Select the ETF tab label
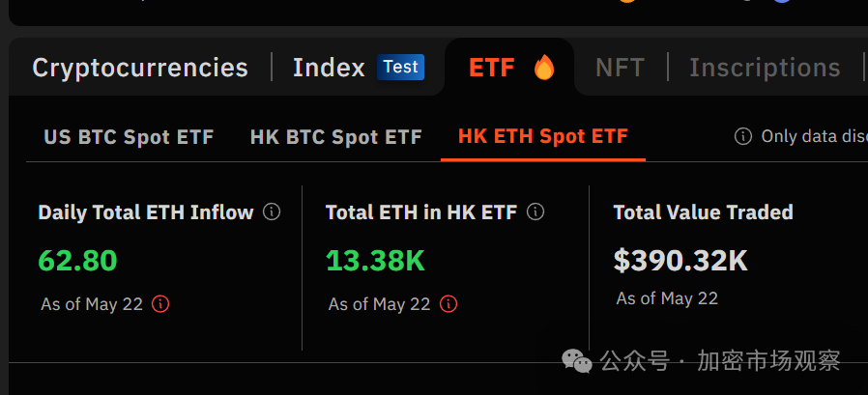Image resolution: width=868 pixels, height=395 pixels. click(491, 68)
